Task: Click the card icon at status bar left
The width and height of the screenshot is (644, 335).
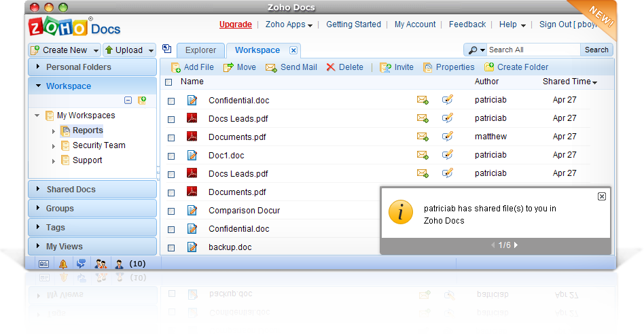Action: [x=44, y=264]
